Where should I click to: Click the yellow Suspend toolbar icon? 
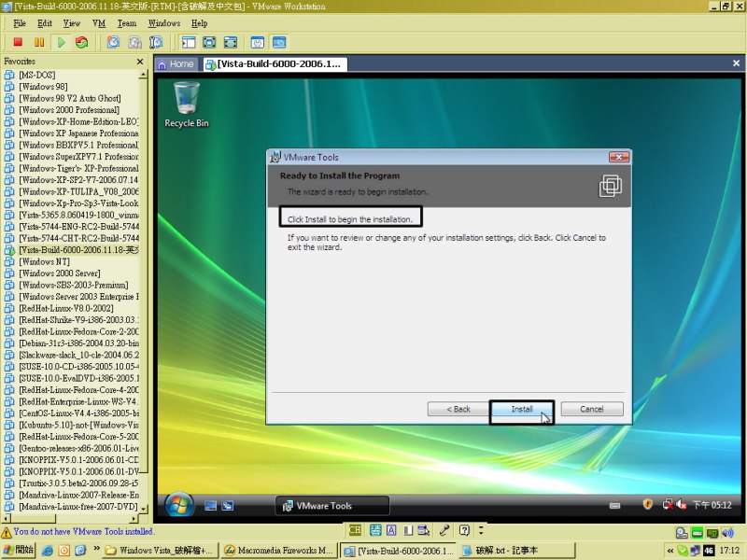pyautogui.click(x=39, y=42)
